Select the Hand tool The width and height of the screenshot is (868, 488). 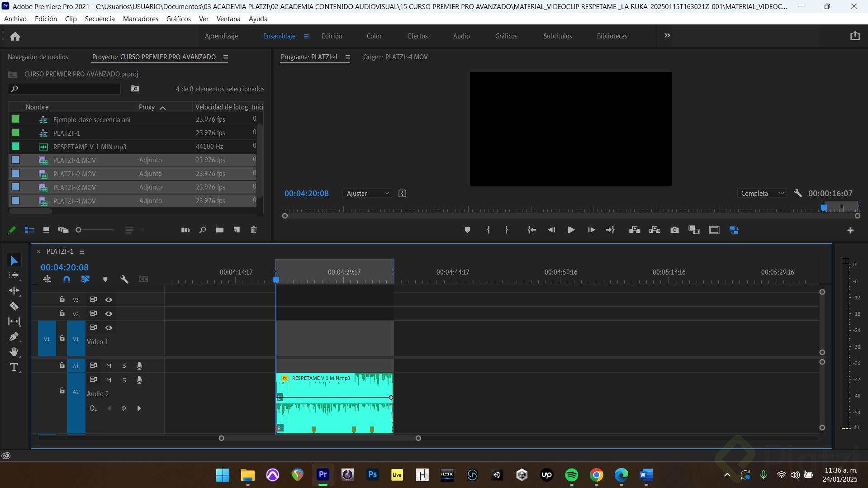pyautogui.click(x=14, y=352)
